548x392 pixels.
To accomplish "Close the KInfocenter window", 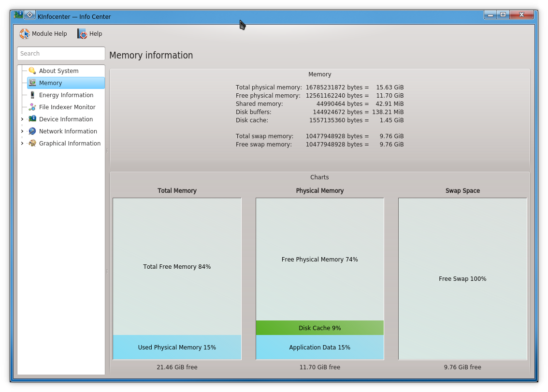I will click(x=521, y=15).
